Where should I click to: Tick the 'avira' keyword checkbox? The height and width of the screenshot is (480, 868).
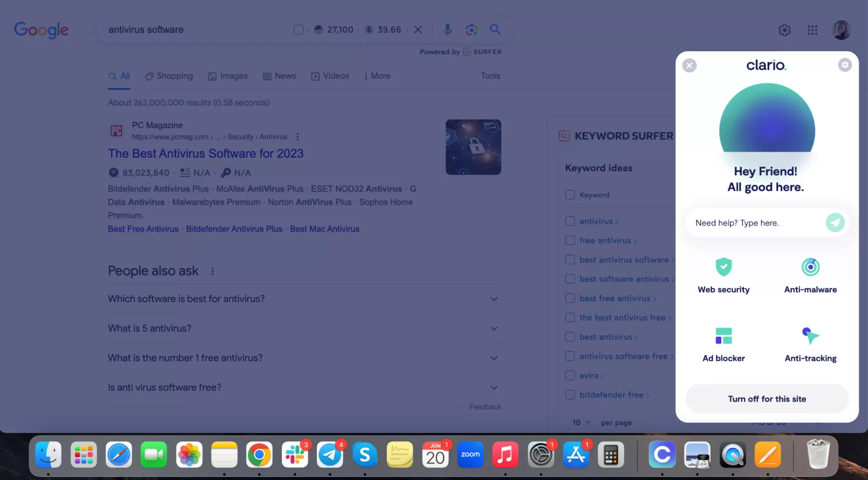[x=570, y=375]
